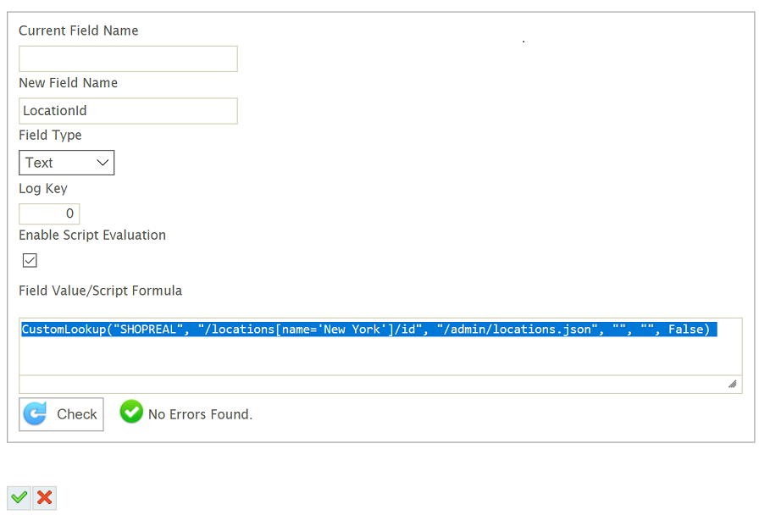770x532 pixels.
Task: Click the formula box resize grip
Action: [733, 384]
